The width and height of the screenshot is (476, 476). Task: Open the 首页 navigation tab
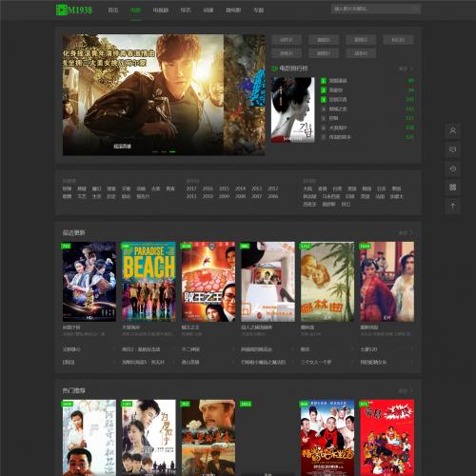pyautogui.click(x=113, y=10)
